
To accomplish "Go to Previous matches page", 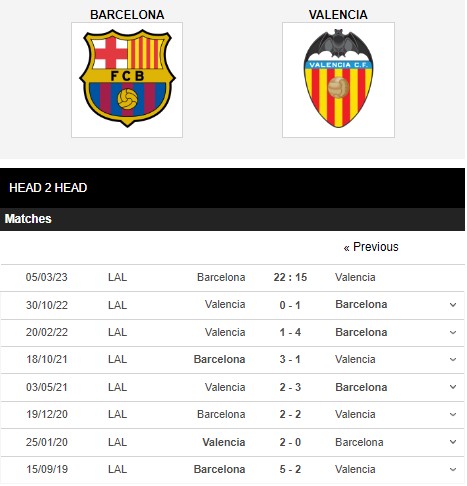I will pyautogui.click(x=371, y=247).
